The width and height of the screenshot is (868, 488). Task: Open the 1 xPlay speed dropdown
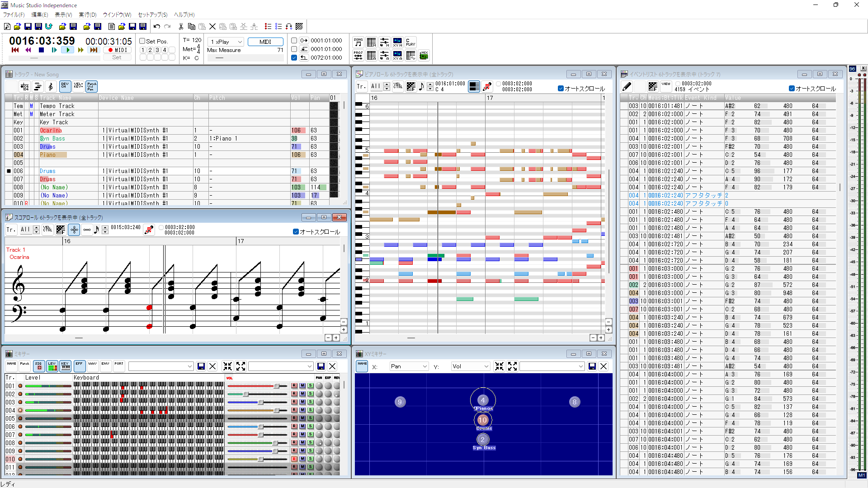pyautogui.click(x=226, y=42)
